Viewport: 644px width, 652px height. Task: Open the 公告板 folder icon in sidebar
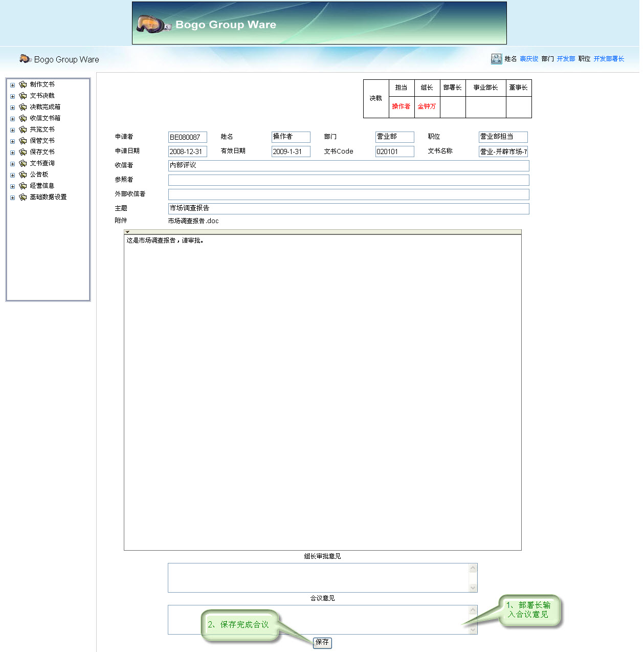point(23,174)
